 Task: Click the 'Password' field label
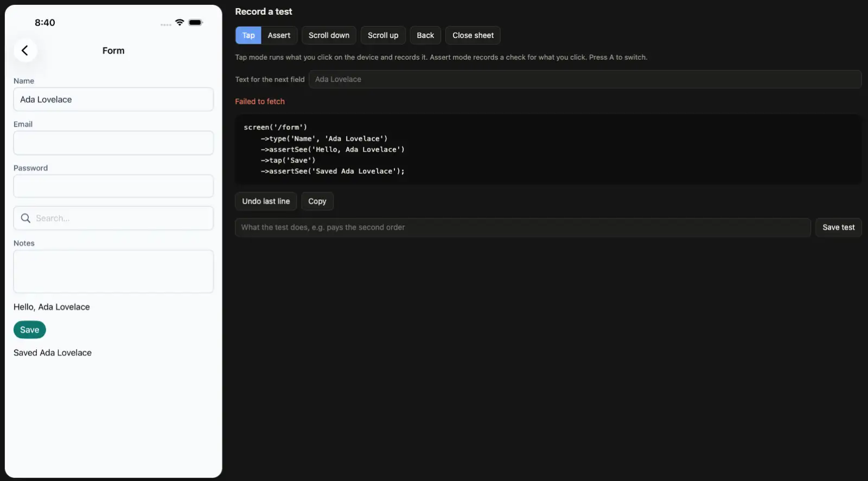(30, 168)
